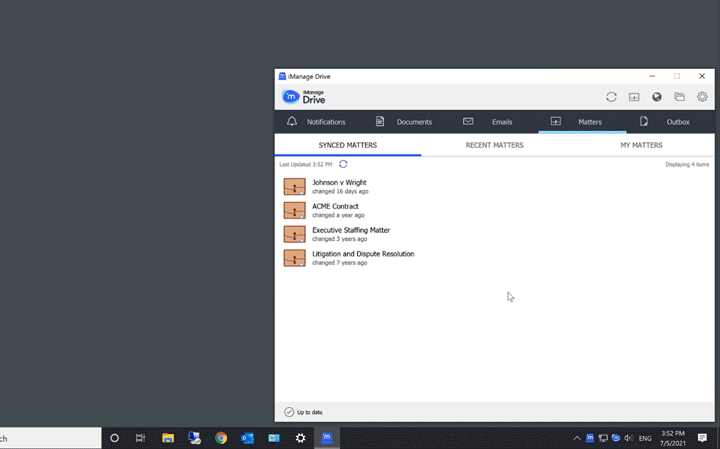Select the Synced Matters view

(347, 145)
